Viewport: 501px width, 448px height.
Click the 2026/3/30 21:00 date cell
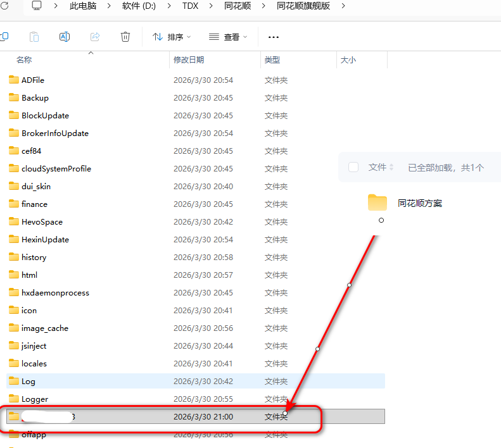(203, 417)
